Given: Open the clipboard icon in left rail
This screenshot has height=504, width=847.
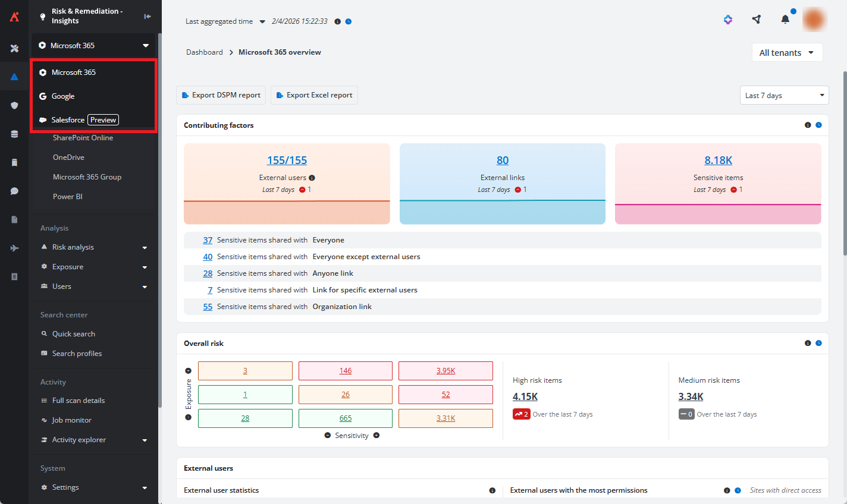Looking at the screenshot, I should click(14, 162).
